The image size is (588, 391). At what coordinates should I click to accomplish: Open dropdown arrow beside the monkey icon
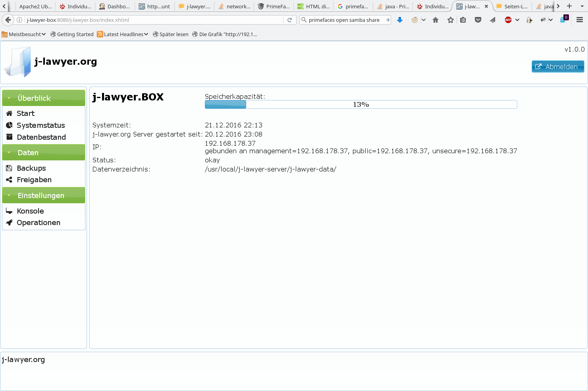(x=424, y=20)
